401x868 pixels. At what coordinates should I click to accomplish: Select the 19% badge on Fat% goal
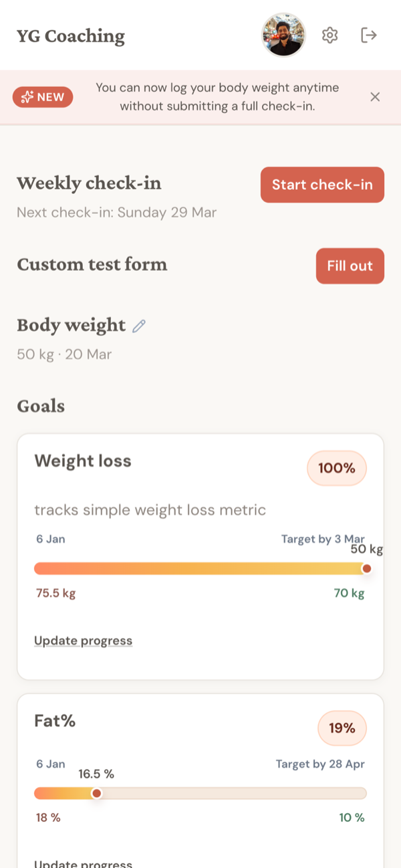(x=342, y=728)
